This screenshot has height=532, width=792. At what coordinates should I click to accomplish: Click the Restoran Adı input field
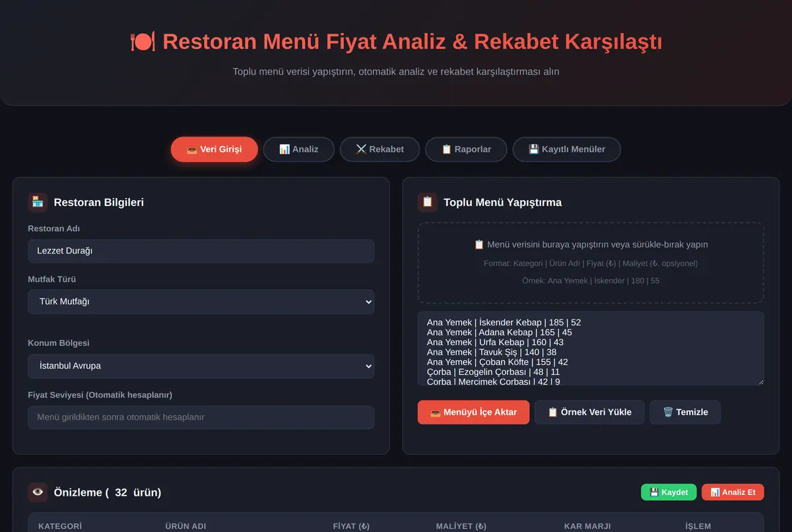[x=201, y=251]
